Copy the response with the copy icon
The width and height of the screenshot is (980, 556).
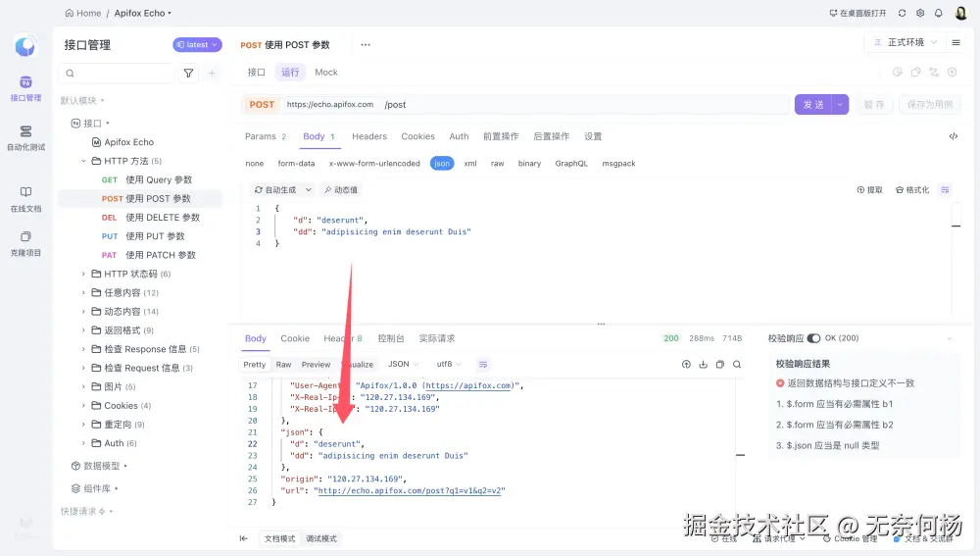point(720,364)
